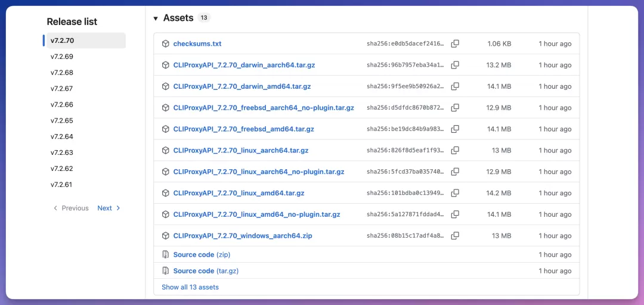644x305 pixels.
Task: Click package icon beside darwin_amd64.tar.gz
Action: [166, 86]
